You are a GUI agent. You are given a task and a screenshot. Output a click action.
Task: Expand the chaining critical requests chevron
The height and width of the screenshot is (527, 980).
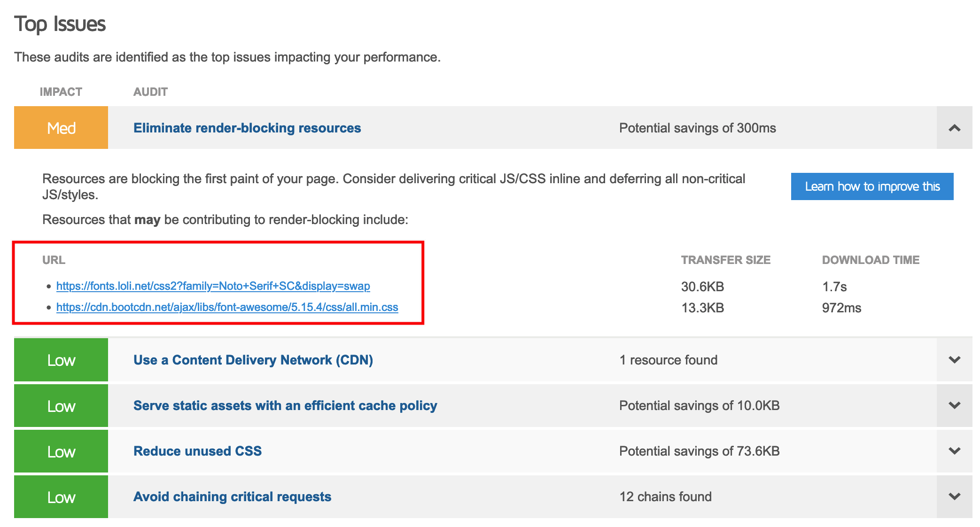point(954,496)
